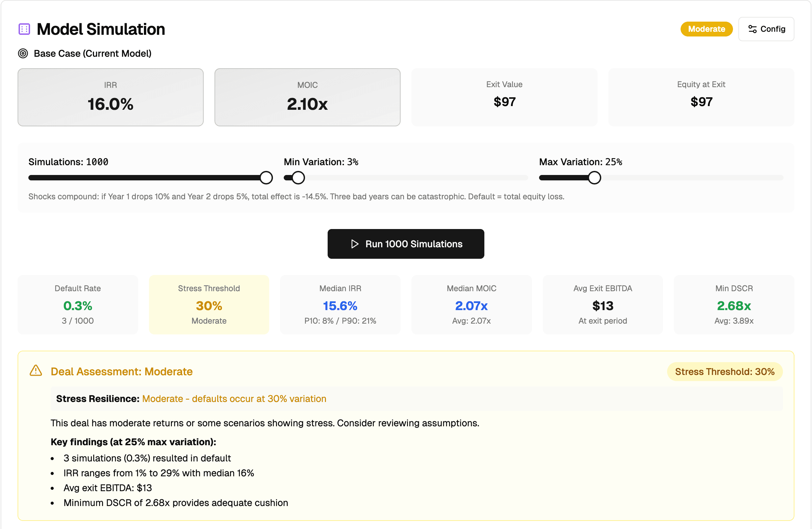Click the Stress Threshold: 30% pill badge
The image size is (812, 529).
(x=724, y=372)
